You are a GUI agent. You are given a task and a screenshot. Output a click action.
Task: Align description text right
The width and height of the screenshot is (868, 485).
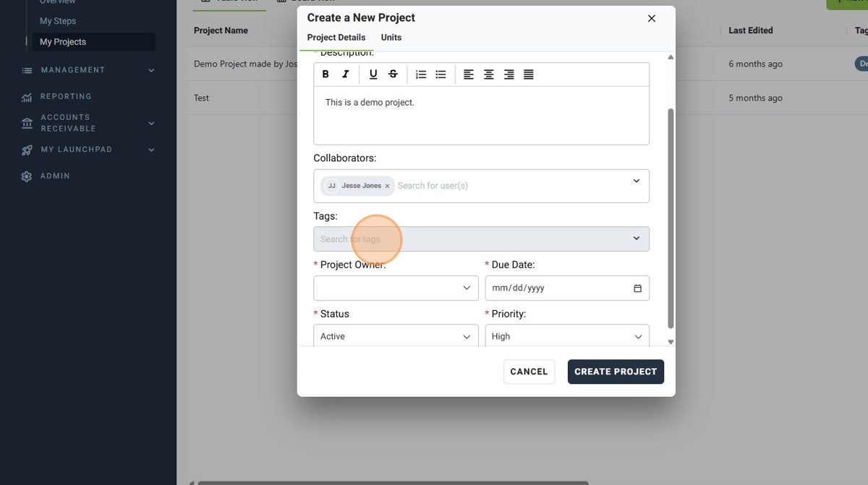tap(509, 74)
